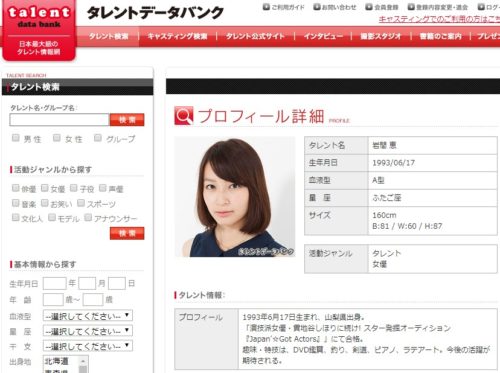This screenshot has height=373, width=500.
Task: Click the arrow icon beside 登録内容変更・退会
Action: (411, 7)
